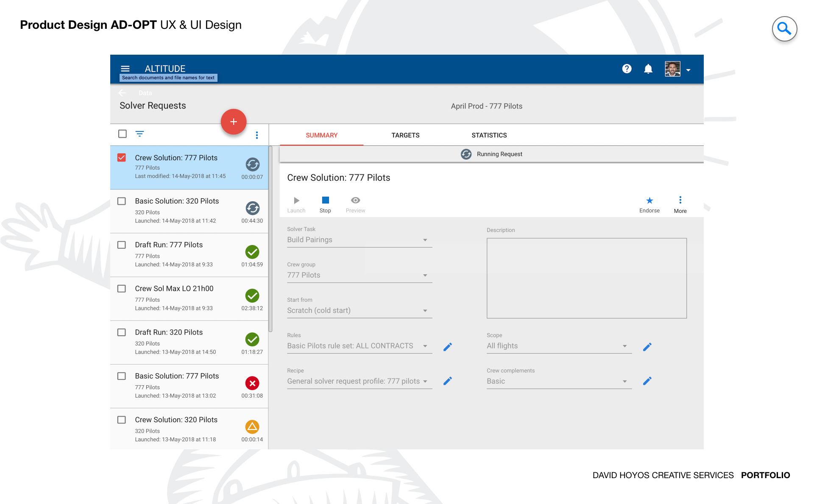Open the notifications bell

point(648,69)
